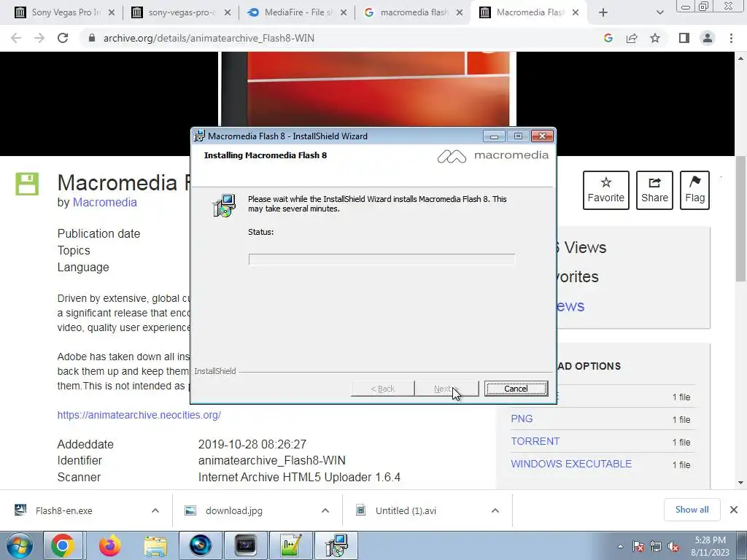This screenshot has width=747, height=560.
Task: Click Action Center flag tray icon
Action: click(638, 546)
